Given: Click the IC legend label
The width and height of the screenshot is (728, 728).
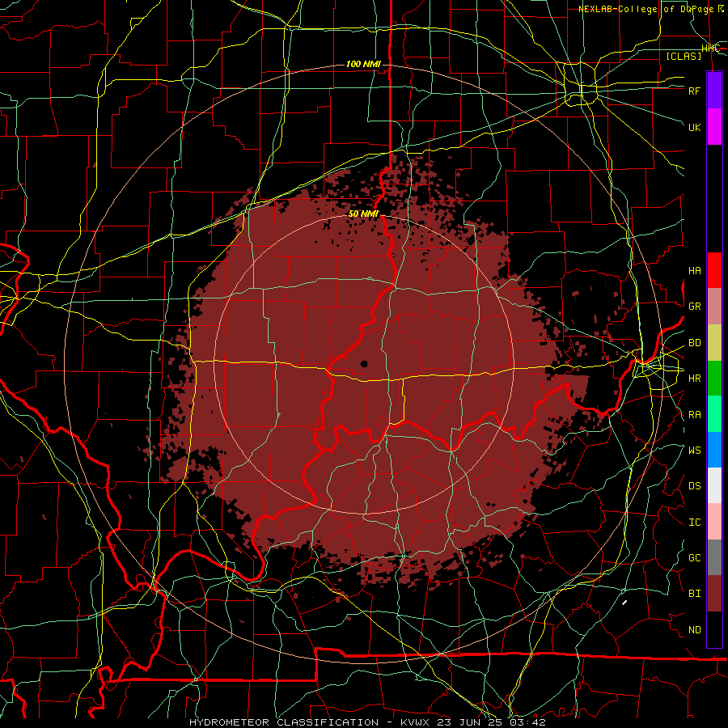Looking at the screenshot, I should 694,523.
